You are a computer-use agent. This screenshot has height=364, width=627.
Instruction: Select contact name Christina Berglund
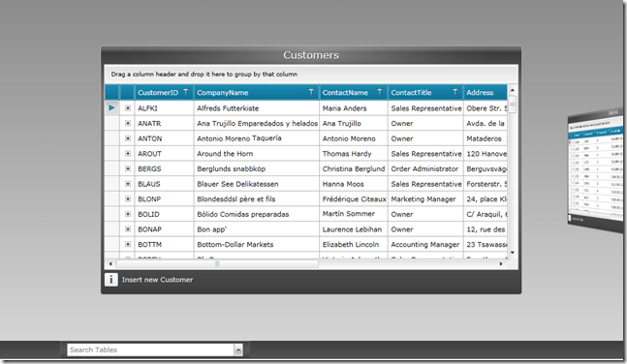[354, 169]
